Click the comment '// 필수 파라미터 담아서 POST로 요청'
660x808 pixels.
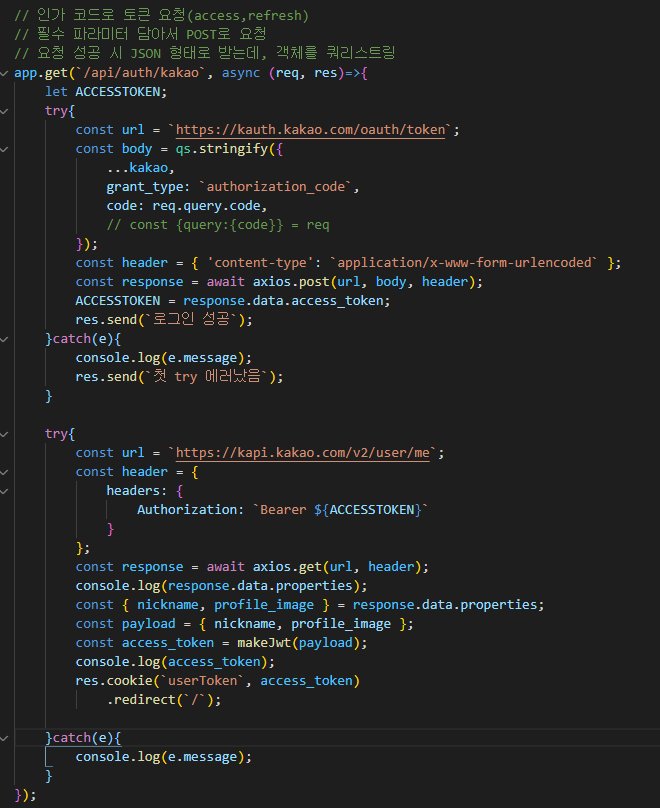[x=140, y=35]
